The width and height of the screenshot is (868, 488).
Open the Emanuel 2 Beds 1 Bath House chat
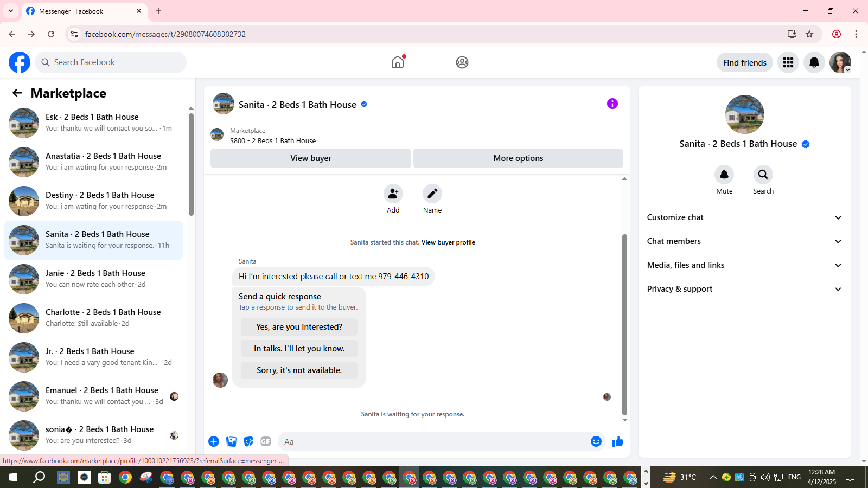(93, 396)
